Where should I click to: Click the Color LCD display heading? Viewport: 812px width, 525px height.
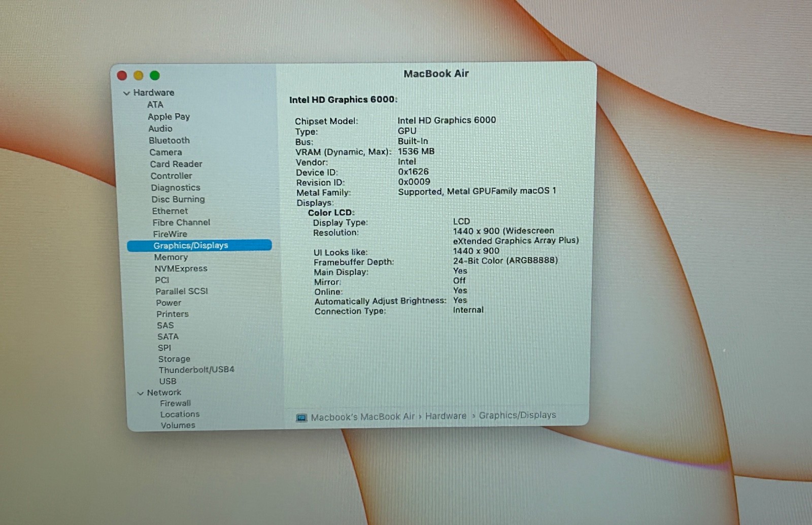[331, 213]
